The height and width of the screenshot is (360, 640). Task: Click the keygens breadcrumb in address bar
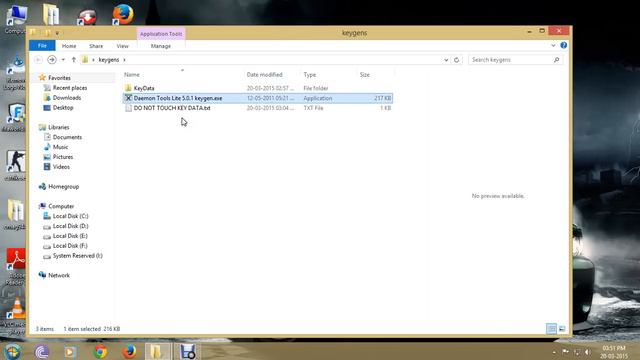pos(109,60)
